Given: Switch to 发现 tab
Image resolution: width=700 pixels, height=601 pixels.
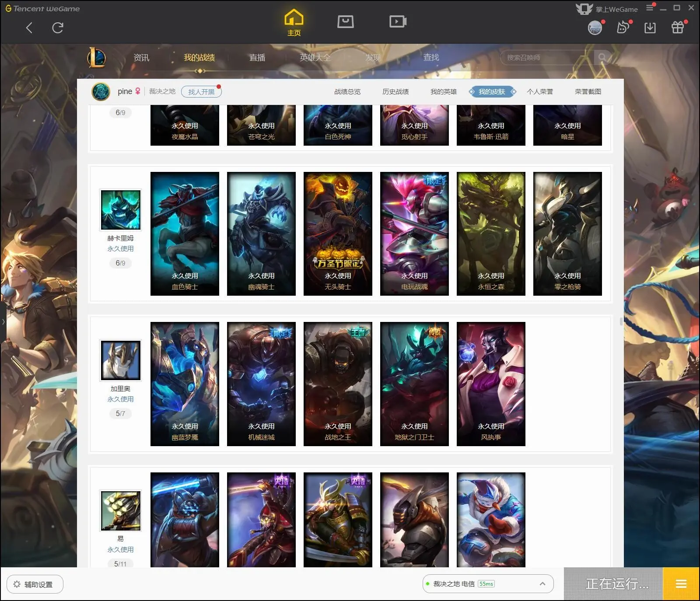Looking at the screenshot, I should click(373, 58).
